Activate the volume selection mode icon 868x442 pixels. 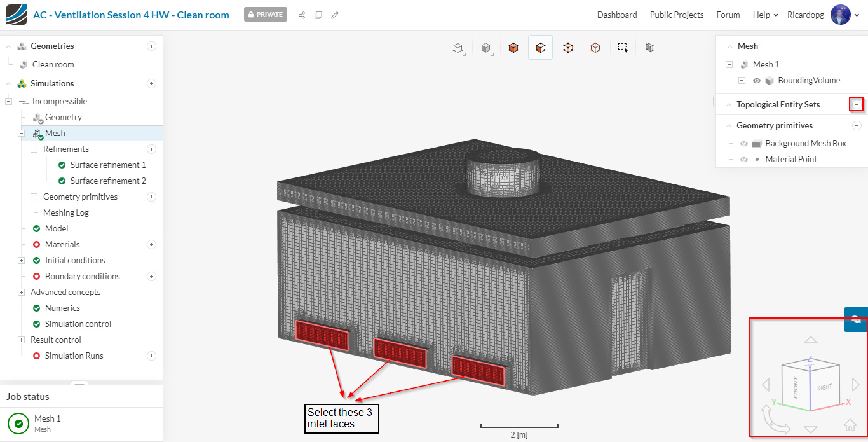[x=513, y=48]
